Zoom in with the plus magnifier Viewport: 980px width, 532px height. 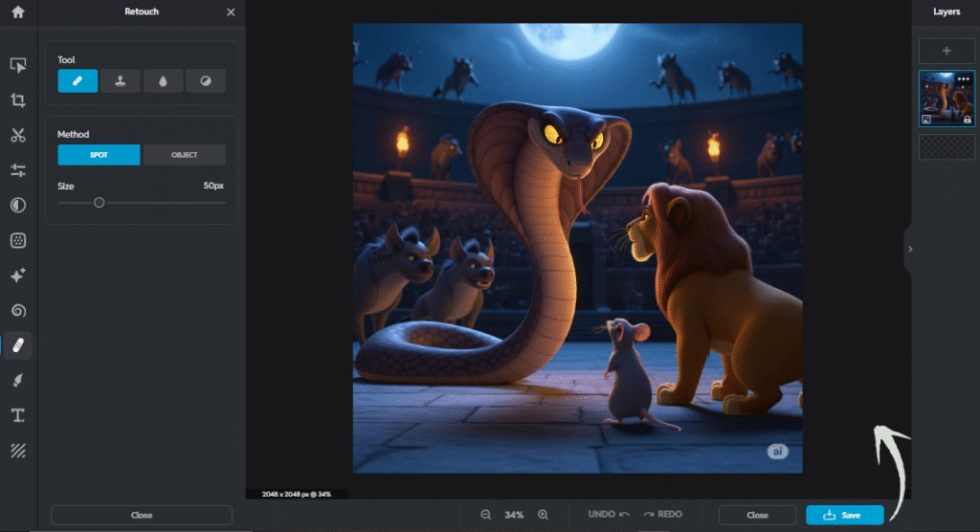tap(544, 515)
